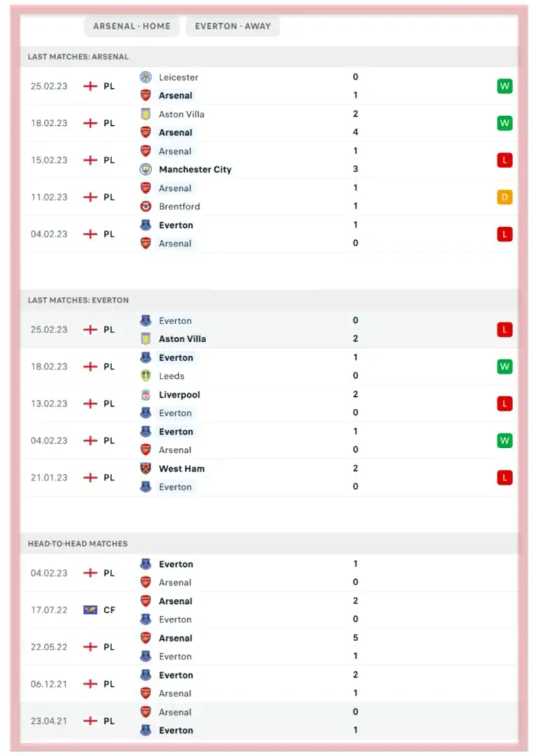
Task: Open the West Ham crest icon
Action: [x=146, y=469]
